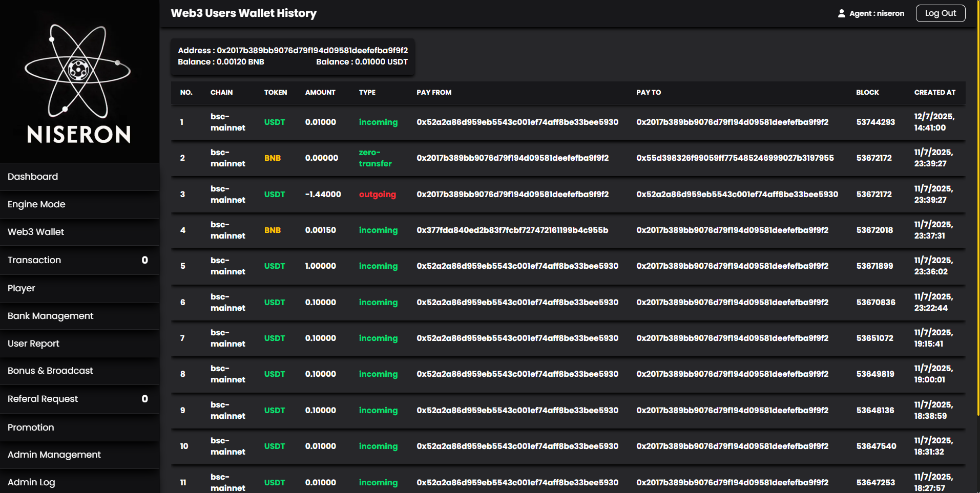The width and height of the screenshot is (980, 493).
Task: Click block number 53647540
Action: tap(876, 446)
